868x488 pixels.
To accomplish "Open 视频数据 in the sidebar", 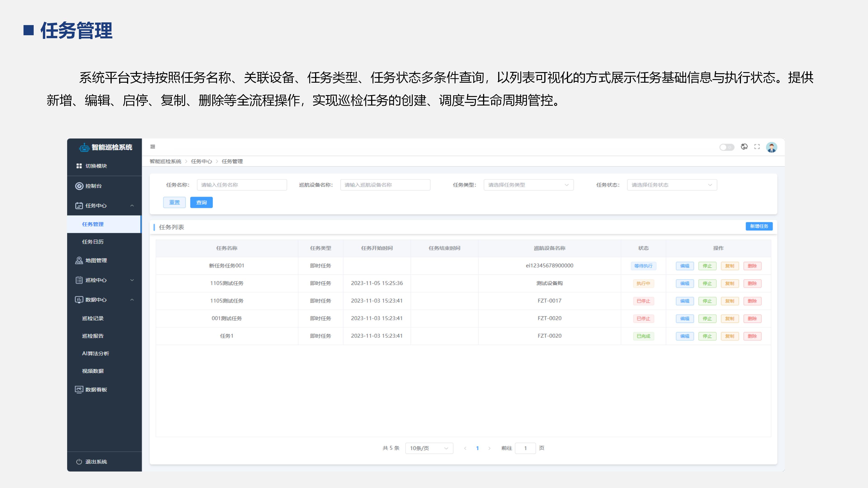I will point(104,371).
